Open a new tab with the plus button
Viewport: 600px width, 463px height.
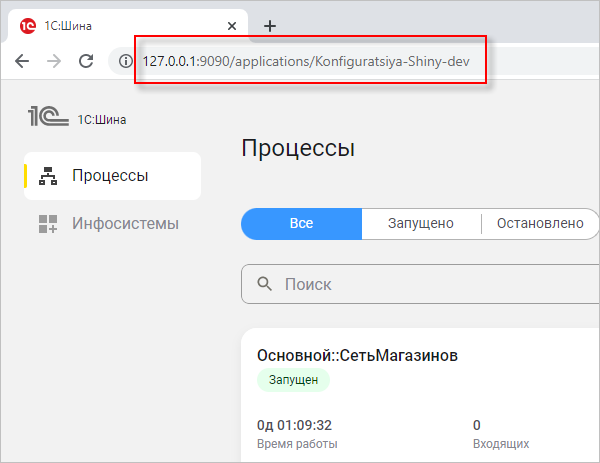[x=270, y=26]
